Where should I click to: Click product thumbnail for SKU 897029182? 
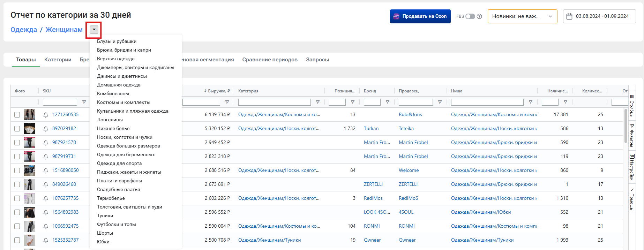[x=30, y=129]
